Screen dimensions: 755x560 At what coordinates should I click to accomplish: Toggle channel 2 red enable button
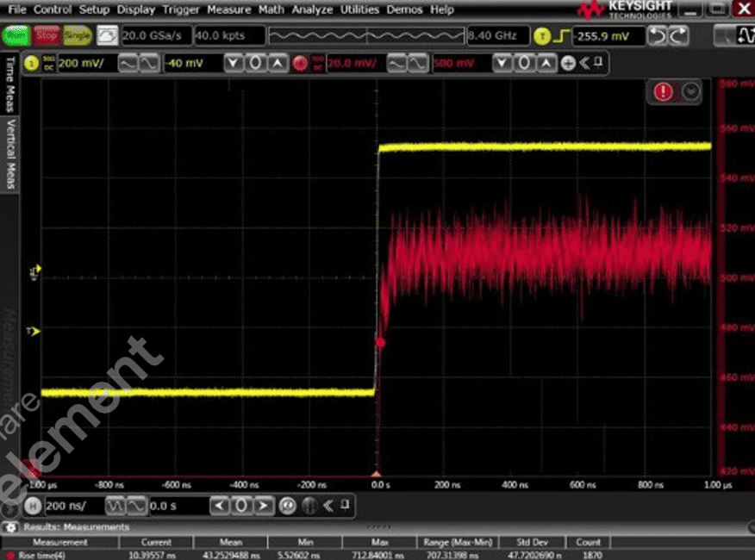pos(301,64)
